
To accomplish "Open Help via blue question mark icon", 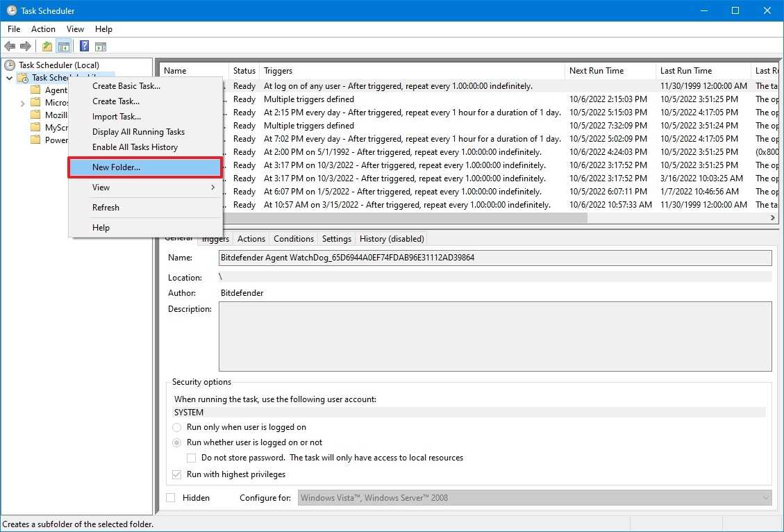I will [x=84, y=47].
